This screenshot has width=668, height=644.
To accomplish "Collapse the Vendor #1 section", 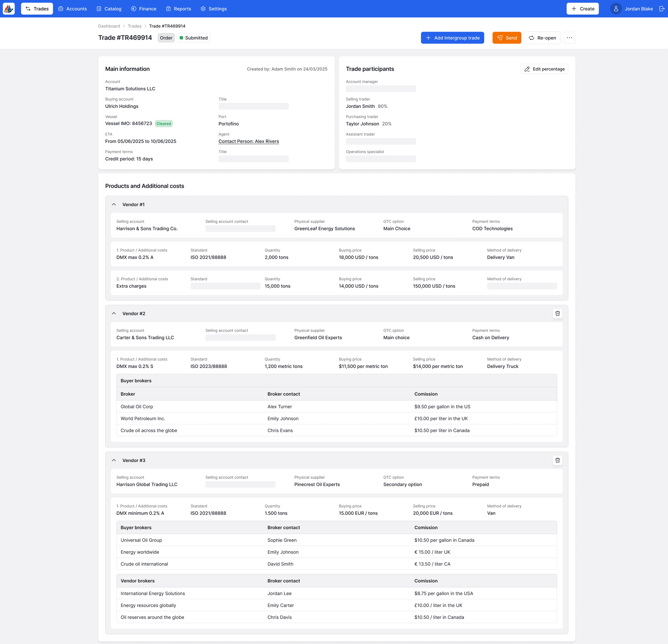I will (114, 204).
